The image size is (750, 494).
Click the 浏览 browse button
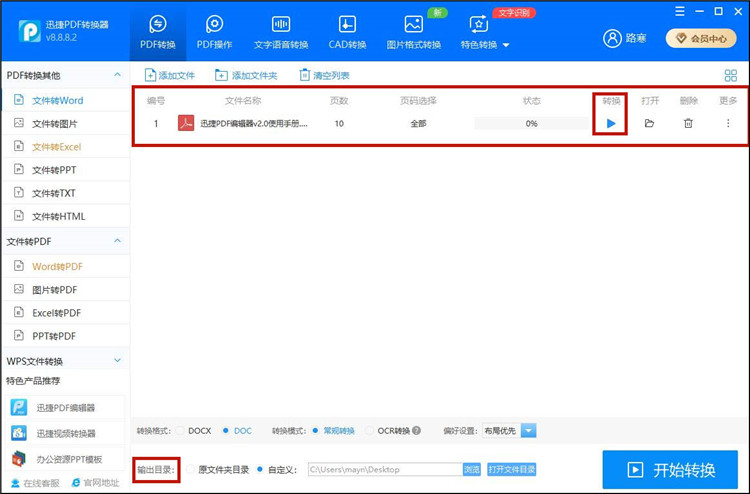[472, 470]
